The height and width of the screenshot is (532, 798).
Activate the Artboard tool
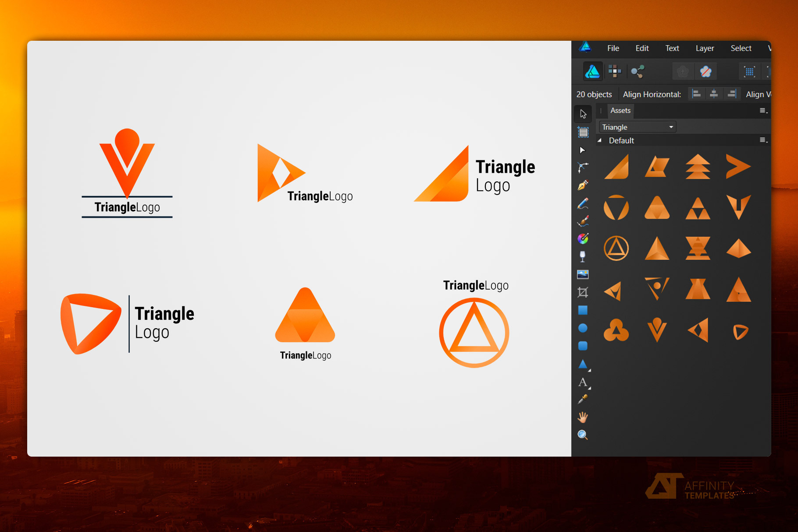click(x=583, y=132)
